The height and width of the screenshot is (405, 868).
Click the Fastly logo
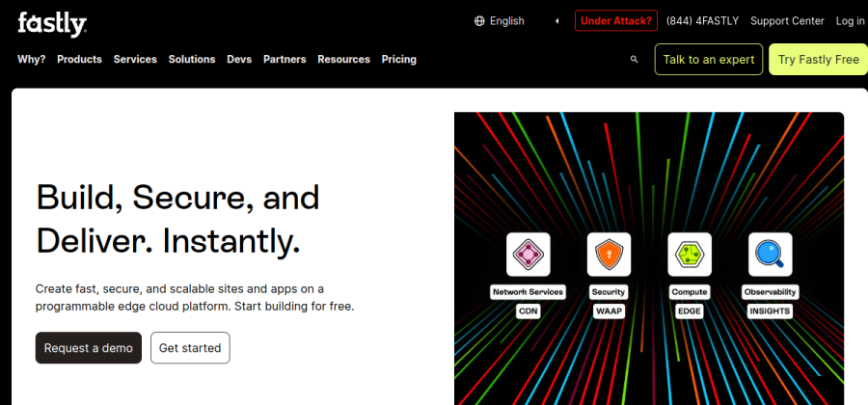[52, 24]
